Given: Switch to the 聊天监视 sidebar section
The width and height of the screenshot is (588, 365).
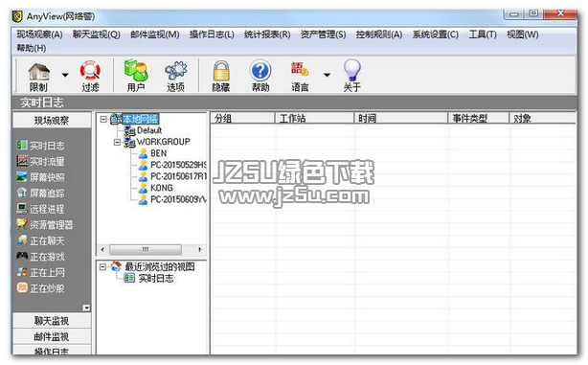Looking at the screenshot, I should pos(52,321).
